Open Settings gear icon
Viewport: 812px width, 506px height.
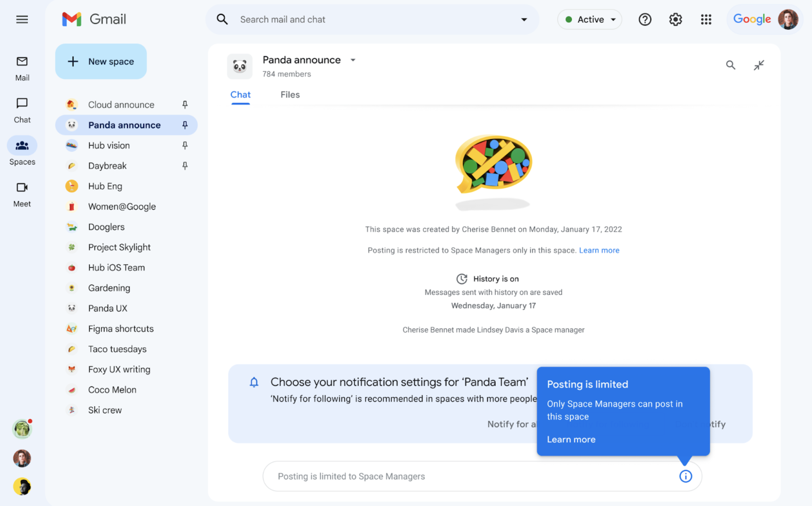tap(675, 19)
